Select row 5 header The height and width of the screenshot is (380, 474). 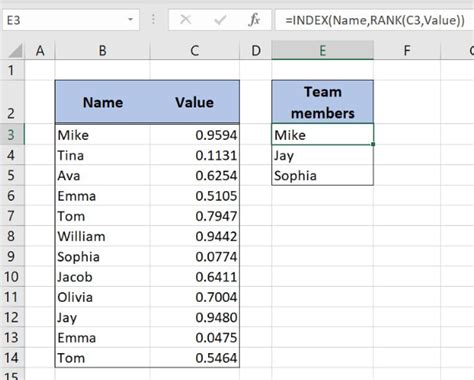(x=12, y=175)
